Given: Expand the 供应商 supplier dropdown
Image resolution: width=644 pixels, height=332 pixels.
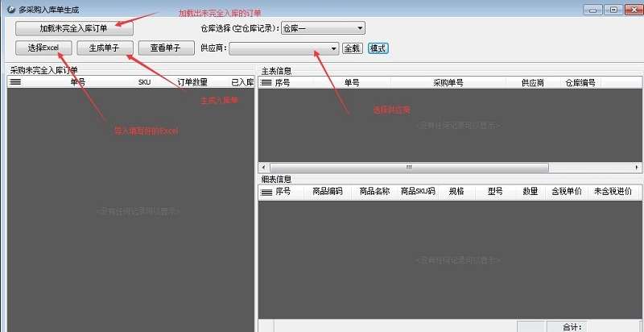Looking at the screenshot, I should coord(334,48).
